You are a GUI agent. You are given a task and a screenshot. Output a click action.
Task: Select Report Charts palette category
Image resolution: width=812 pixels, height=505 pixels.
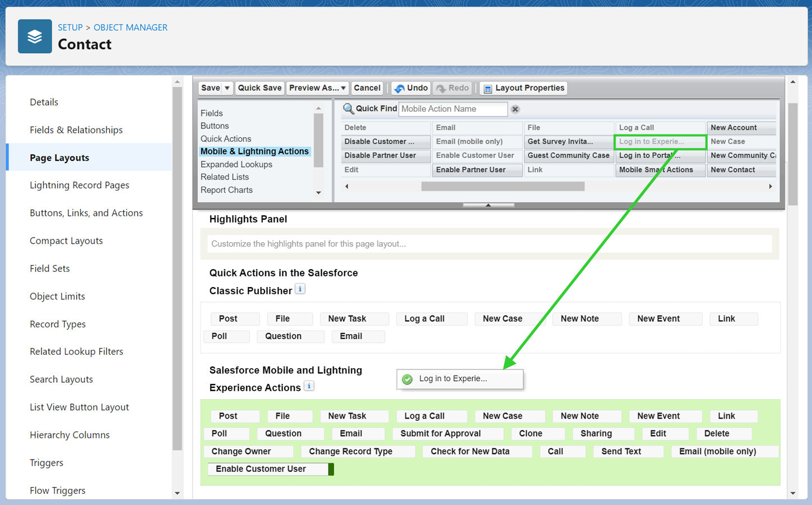tap(226, 190)
